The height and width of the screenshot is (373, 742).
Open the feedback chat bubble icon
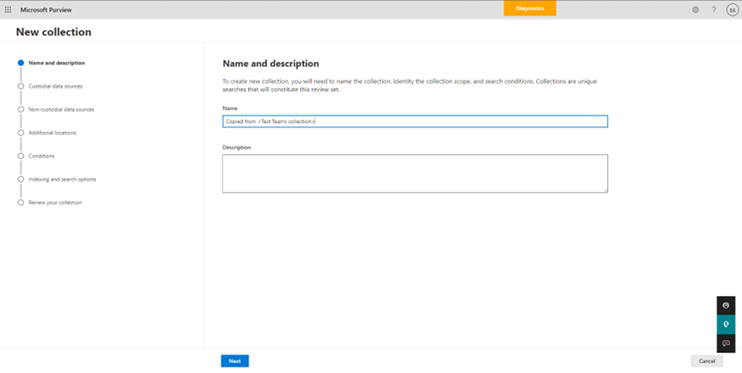[x=726, y=343]
